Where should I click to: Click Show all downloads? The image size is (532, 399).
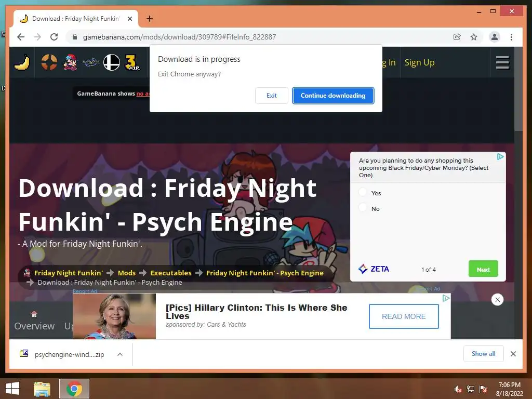click(484, 354)
